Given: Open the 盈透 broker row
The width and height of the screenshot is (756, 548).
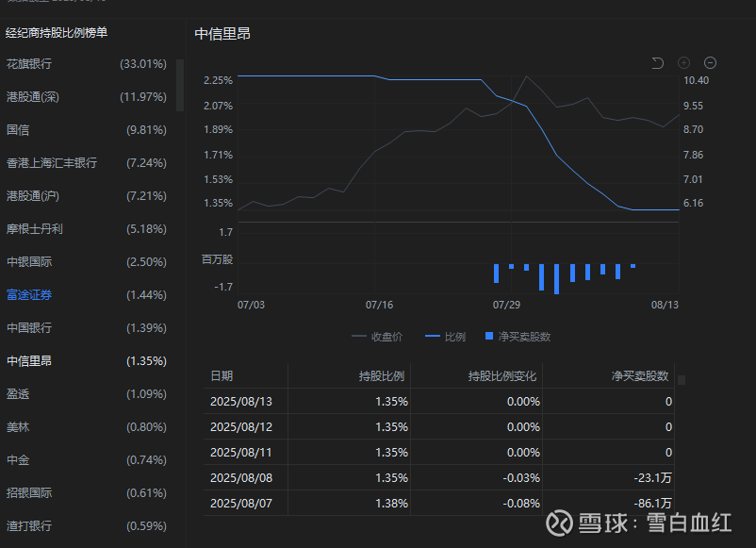Looking at the screenshot, I should click(x=87, y=393).
